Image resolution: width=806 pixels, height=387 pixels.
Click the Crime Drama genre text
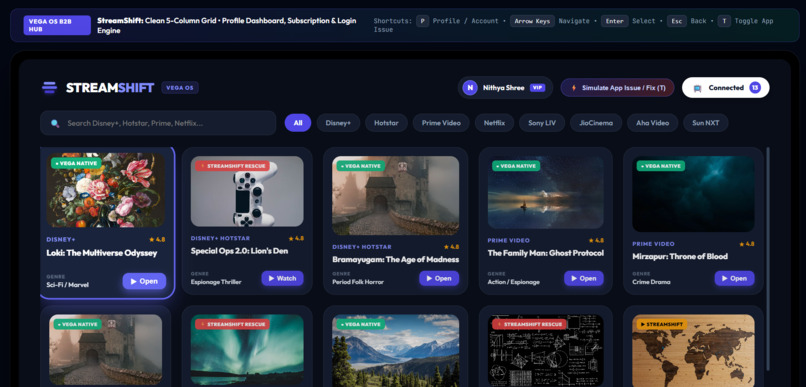click(651, 282)
